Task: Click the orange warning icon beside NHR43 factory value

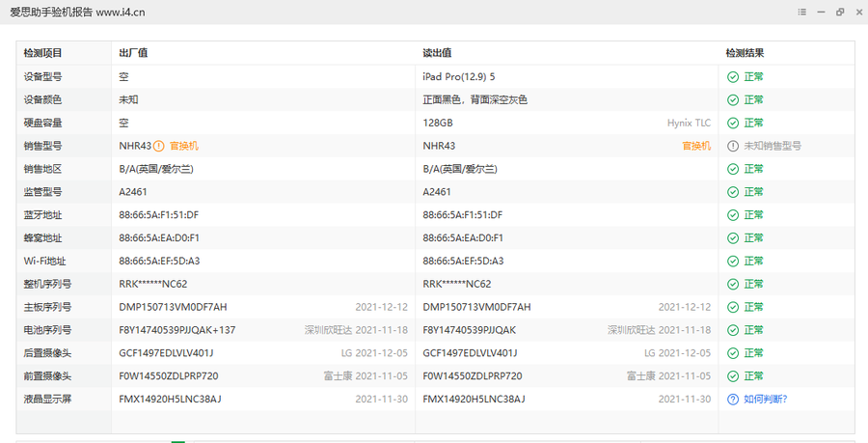Action: click(158, 146)
